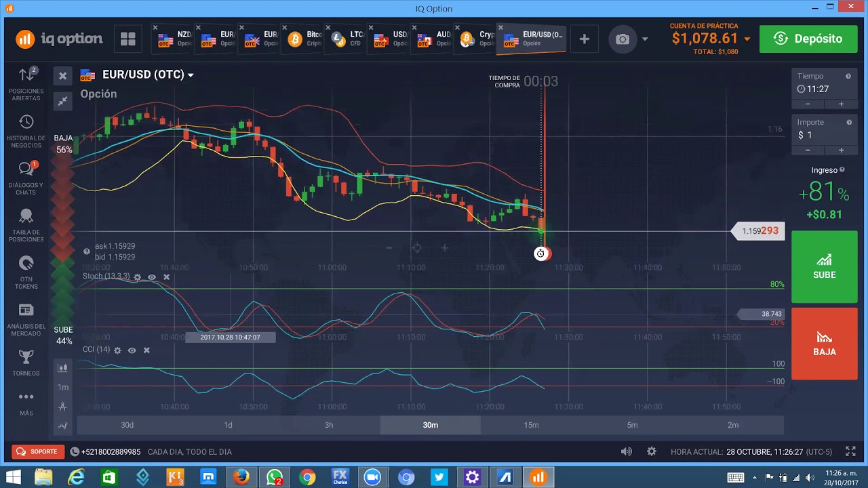868x488 pixels.
Task: Open the drawing tools compass icon
Action: click(x=62, y=407)
